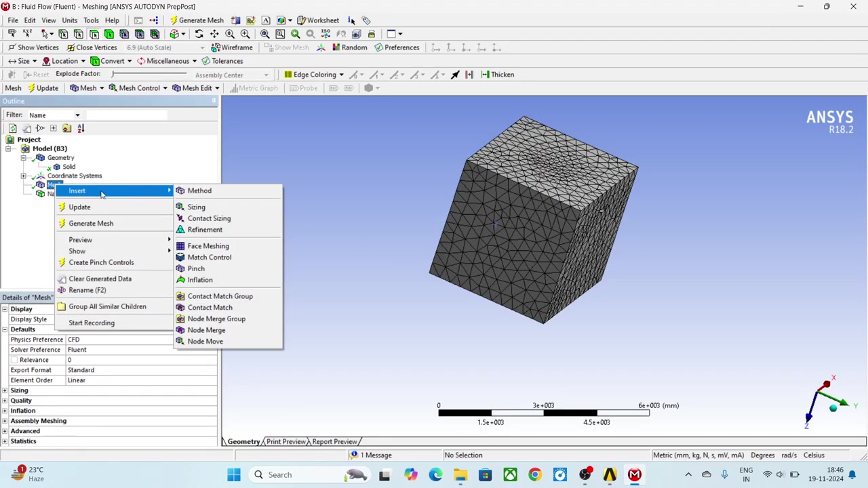The width and height of the screenshot is (868, 488).
Task: Select the Body selection filter icon
Action: (109, 34)
